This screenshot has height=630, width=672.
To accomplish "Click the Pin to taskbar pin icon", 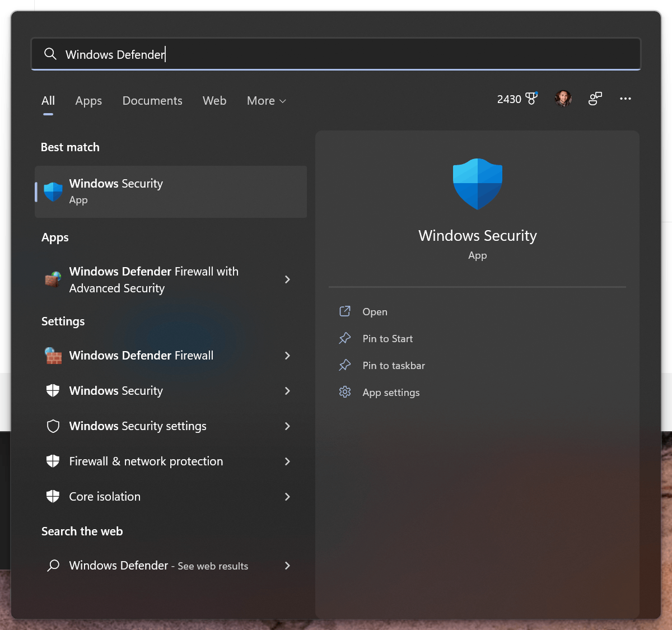I will (345, 365).
